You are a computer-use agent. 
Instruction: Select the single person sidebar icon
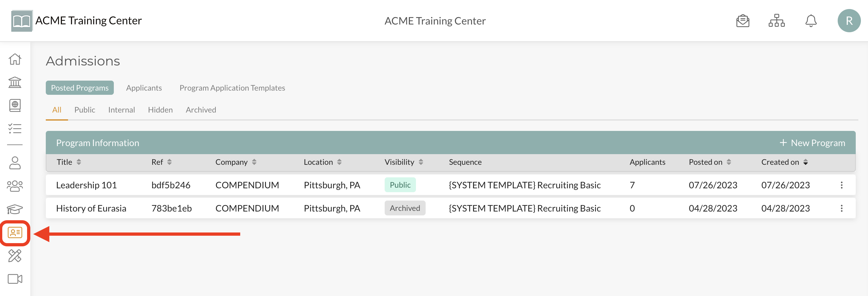[x=15, y=163]
